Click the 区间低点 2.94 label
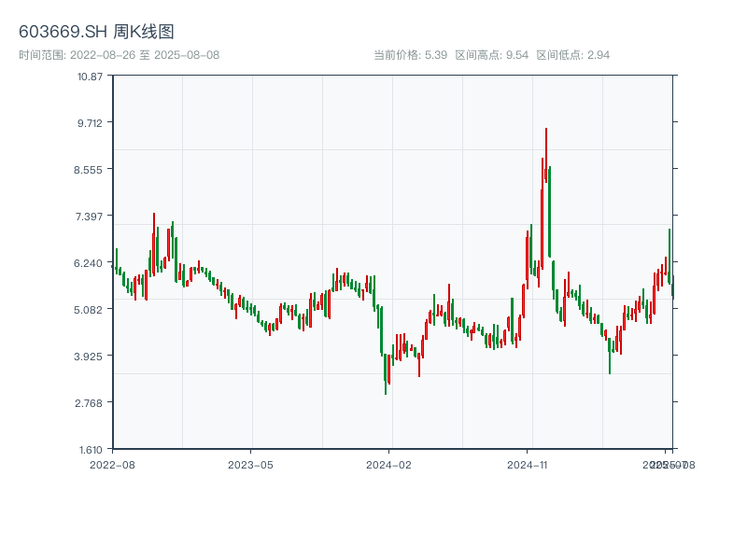Viewport: 747px width, 560px height. pos(572,55)
